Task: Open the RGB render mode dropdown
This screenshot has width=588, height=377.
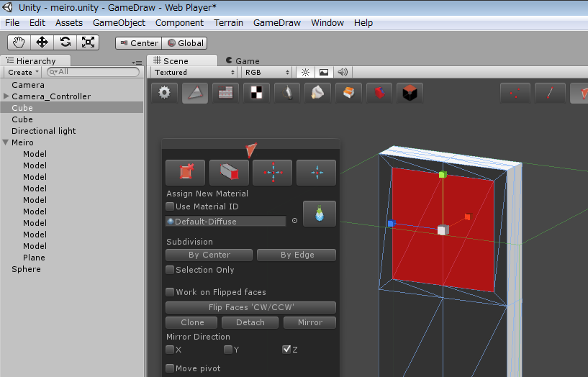Action: (266, 72)
